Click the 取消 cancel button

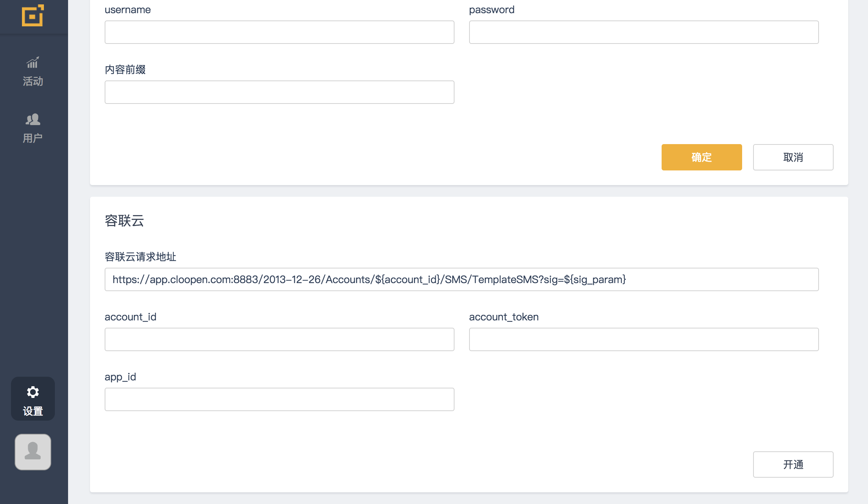tap(793, 157)
